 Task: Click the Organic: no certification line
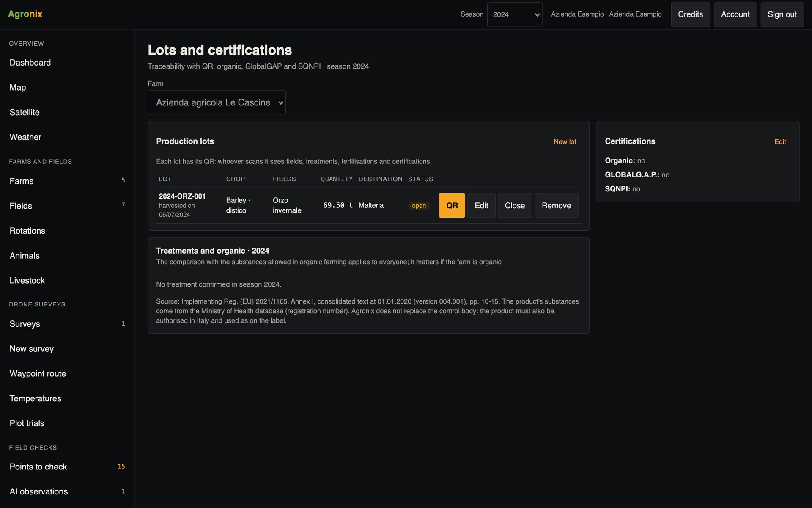coord(625,160)
